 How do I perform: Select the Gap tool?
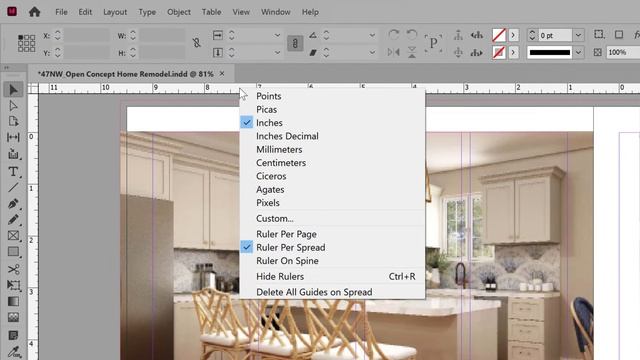13,137
